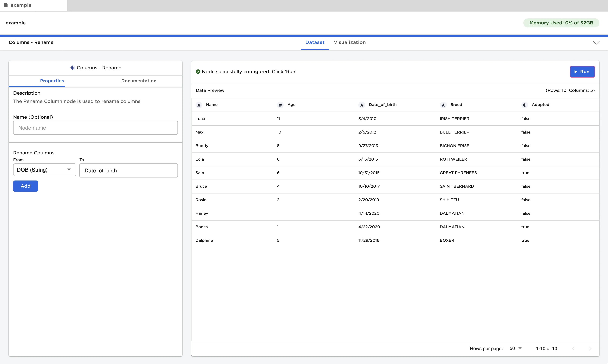Go to previous page of results
Screen dimensions: 608x364
(573, 349)
